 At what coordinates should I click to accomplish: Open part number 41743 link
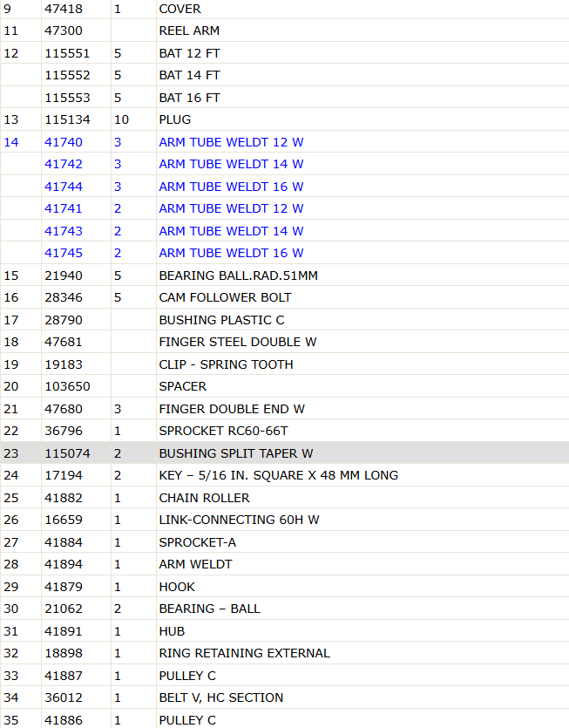pos(63,231)
